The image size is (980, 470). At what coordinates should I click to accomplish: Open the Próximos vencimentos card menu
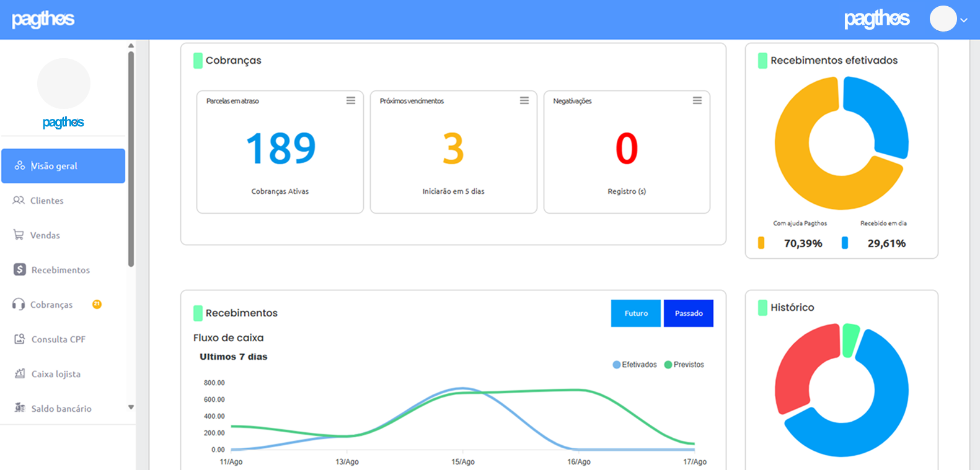coord(524,100)
